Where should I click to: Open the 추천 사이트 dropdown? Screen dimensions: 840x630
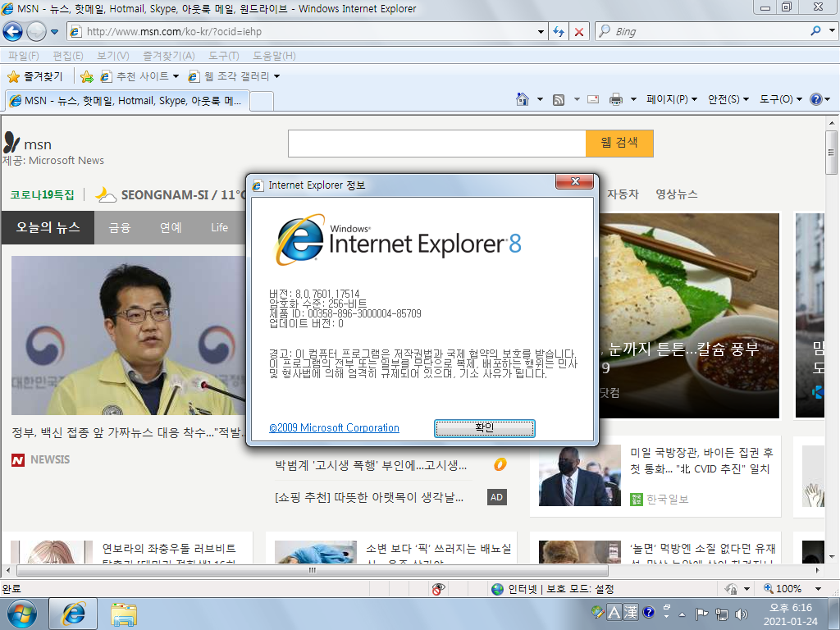tap(139, 76)
